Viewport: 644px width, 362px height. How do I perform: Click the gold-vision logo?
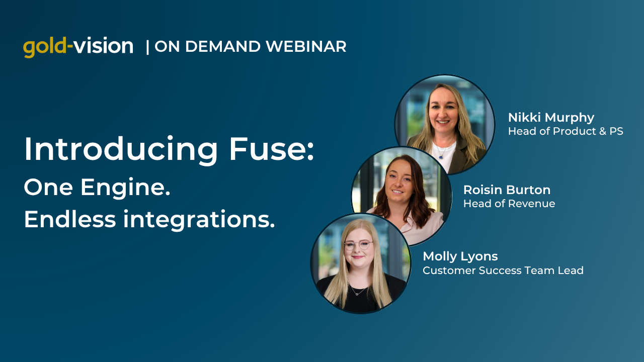78,47
